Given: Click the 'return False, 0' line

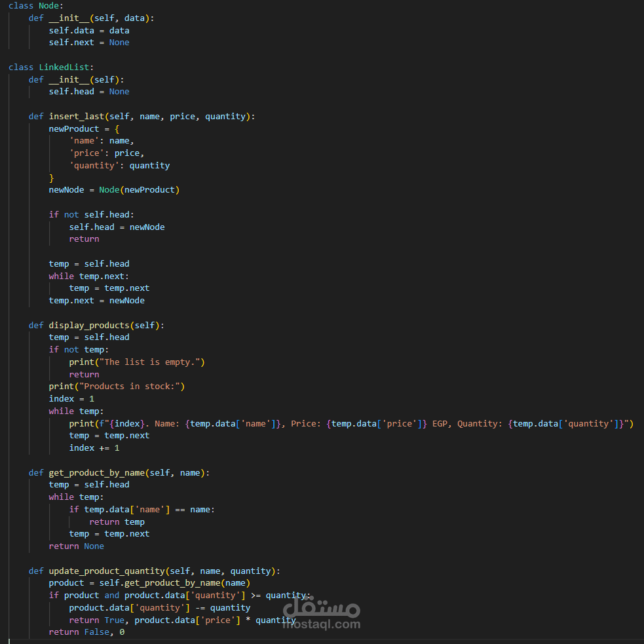Looking at the screenshot, I should pos(86,632).
